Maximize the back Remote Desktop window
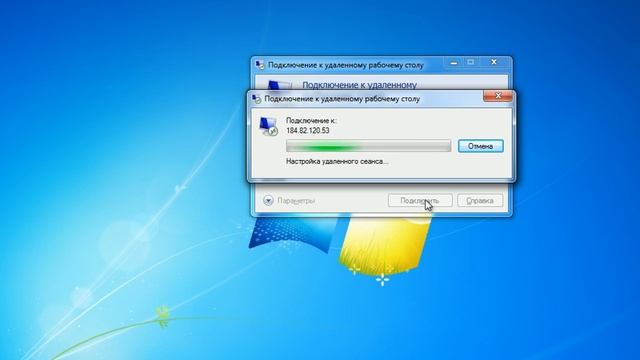Screen dimensions: 640x360 (471, 62)
